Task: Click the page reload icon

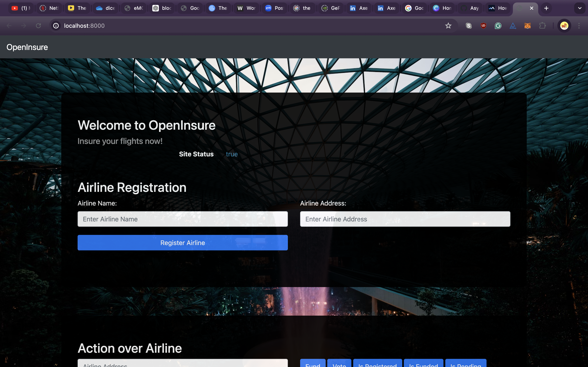Action: (38, 26)
